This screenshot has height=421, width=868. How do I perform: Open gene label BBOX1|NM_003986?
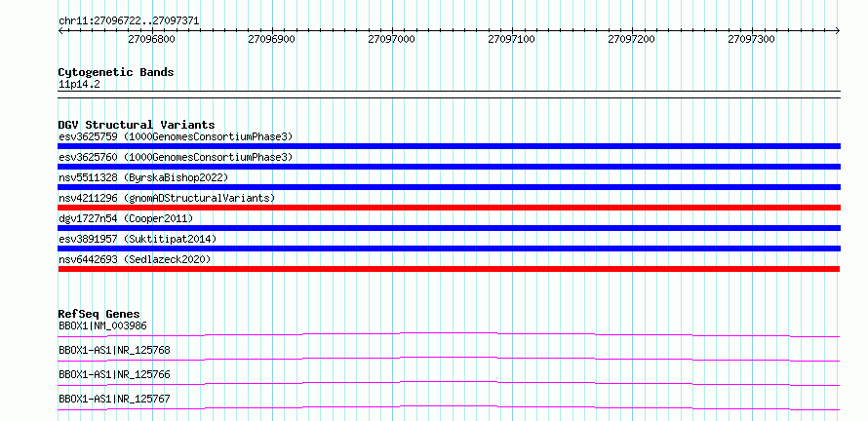point(103,325)
